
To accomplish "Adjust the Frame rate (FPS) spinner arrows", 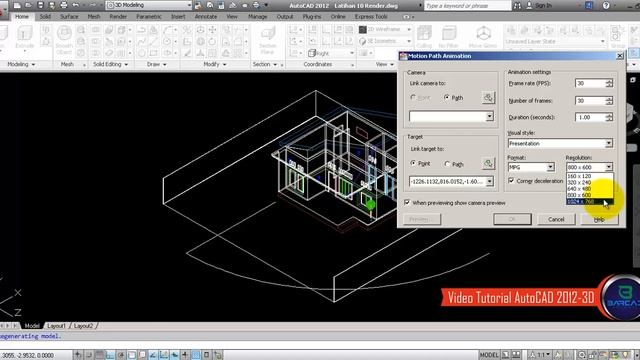I will coord(609,83).
